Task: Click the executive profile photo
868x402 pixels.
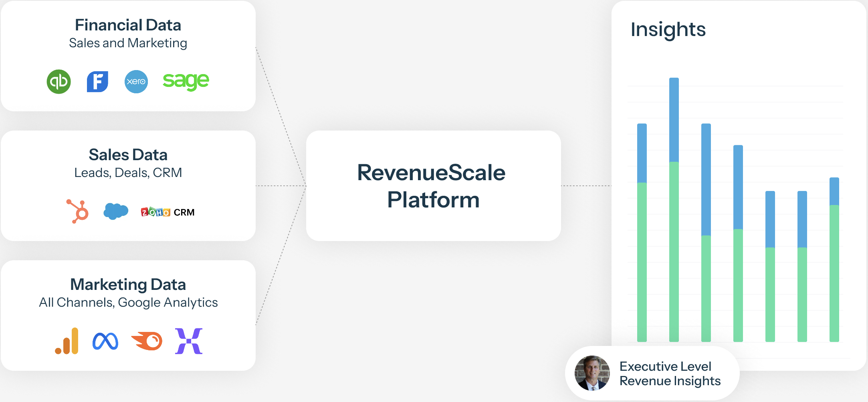Action: (592, 373)
